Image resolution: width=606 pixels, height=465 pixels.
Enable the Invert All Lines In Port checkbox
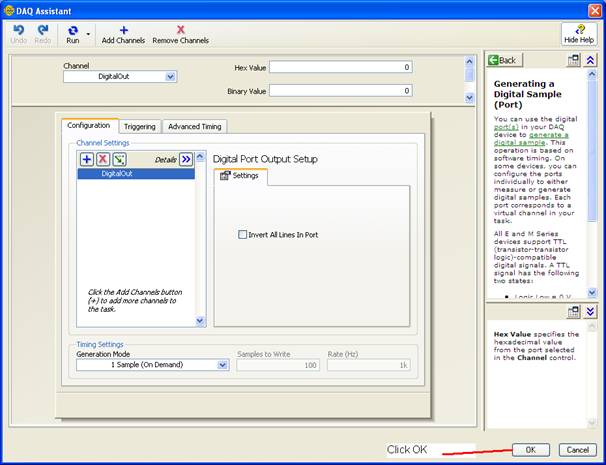pos(242,235)
